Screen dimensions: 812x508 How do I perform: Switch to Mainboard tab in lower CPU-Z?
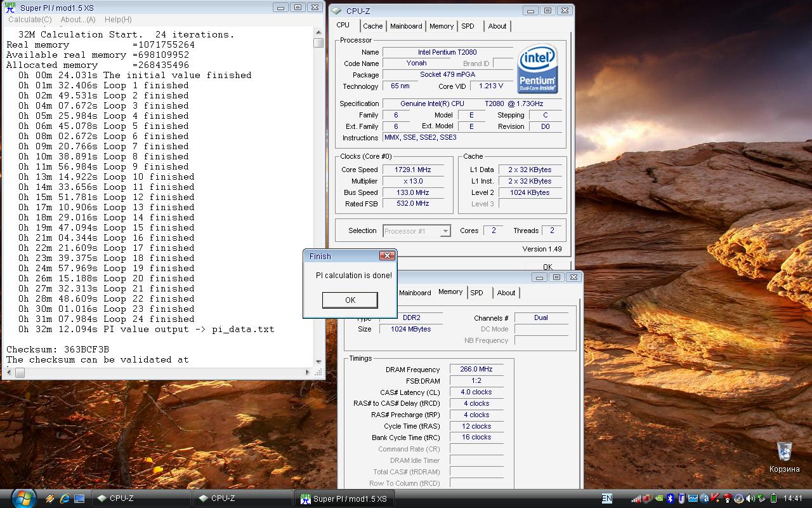(x=415, y=293)
